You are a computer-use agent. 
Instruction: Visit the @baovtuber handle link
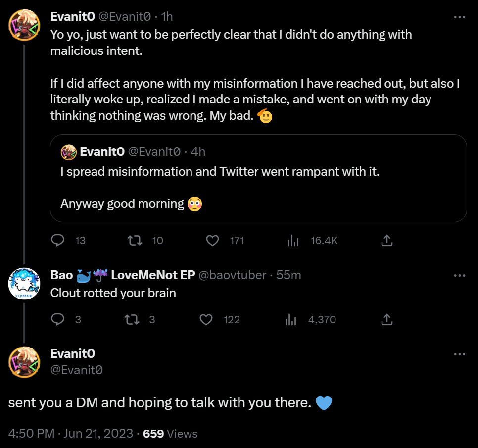(x=232, y=275)
